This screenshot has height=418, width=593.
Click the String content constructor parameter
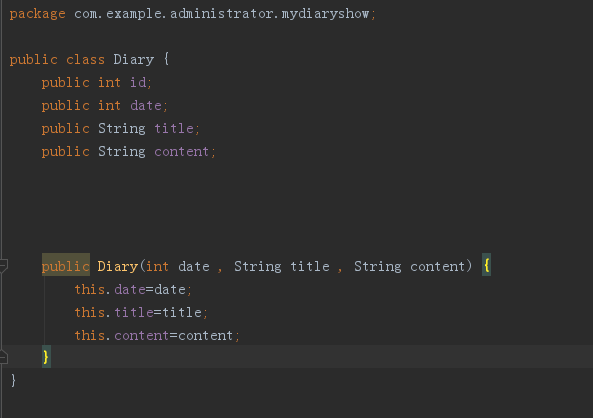click(410, 266)
